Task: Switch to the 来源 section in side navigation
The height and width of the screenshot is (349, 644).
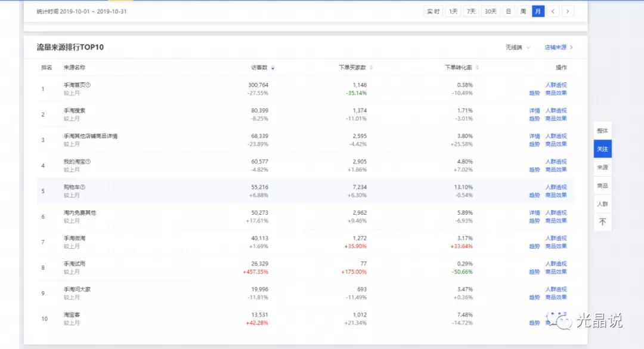Action: point(602,168)
